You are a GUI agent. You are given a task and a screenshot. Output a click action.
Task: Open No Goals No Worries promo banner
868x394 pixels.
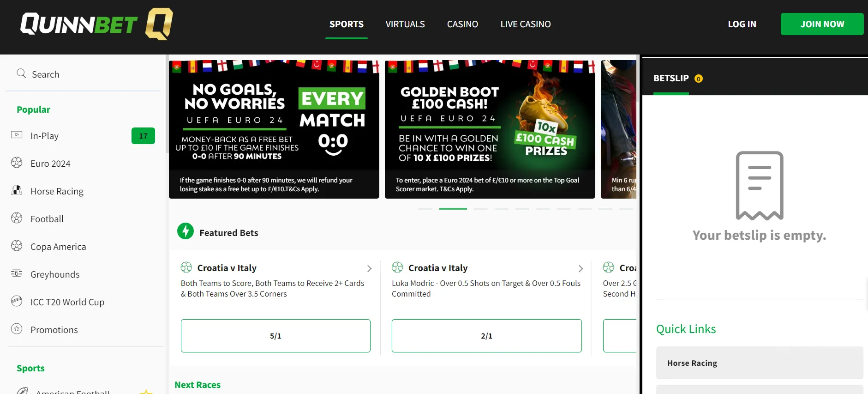(274, 129)
